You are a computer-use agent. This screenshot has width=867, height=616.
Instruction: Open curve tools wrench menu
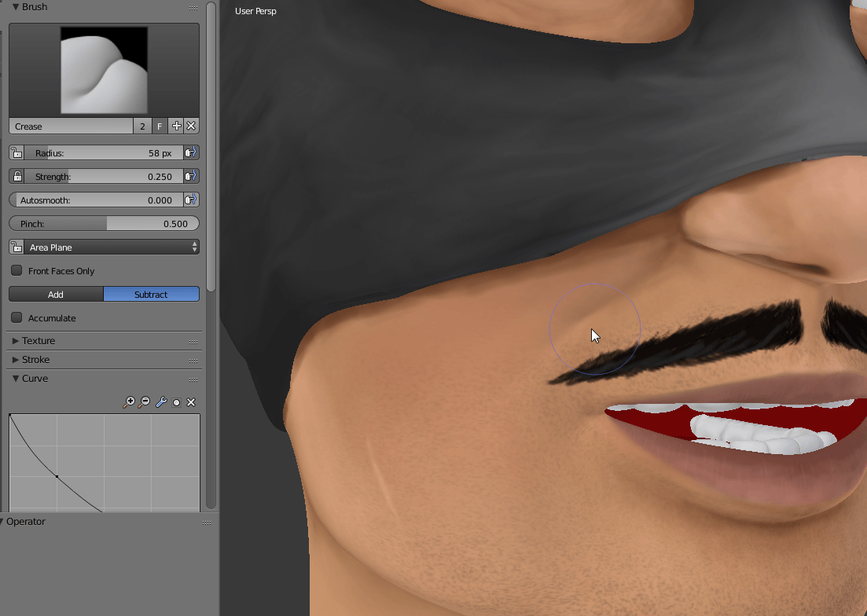(x=160, y=402)
